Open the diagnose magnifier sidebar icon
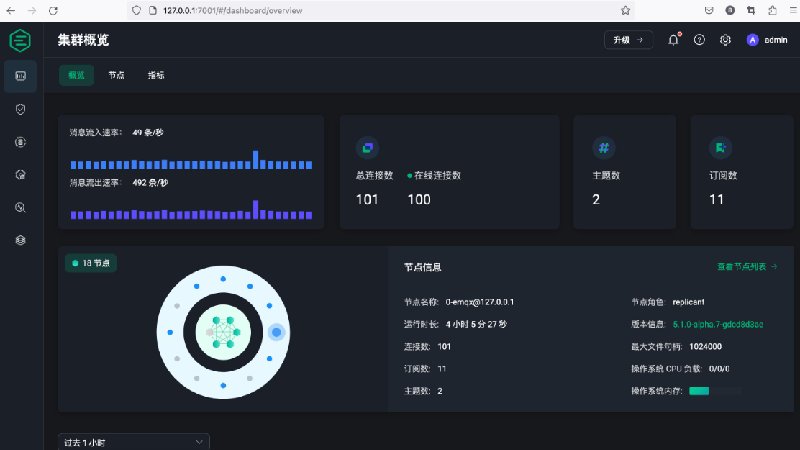The image size is (800, 450). 20,207
